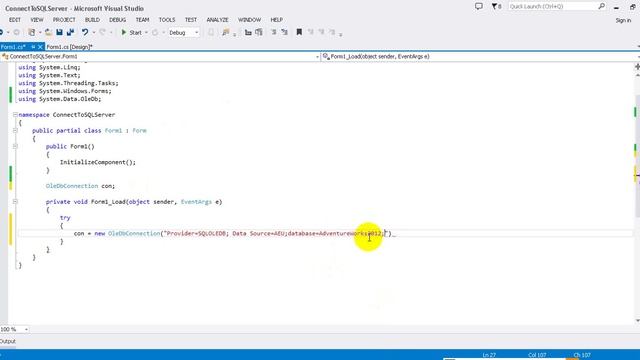Click the Increase Line Indent icon
The width and height of the screenshot is (640, 360).
(x=258, y=32)
